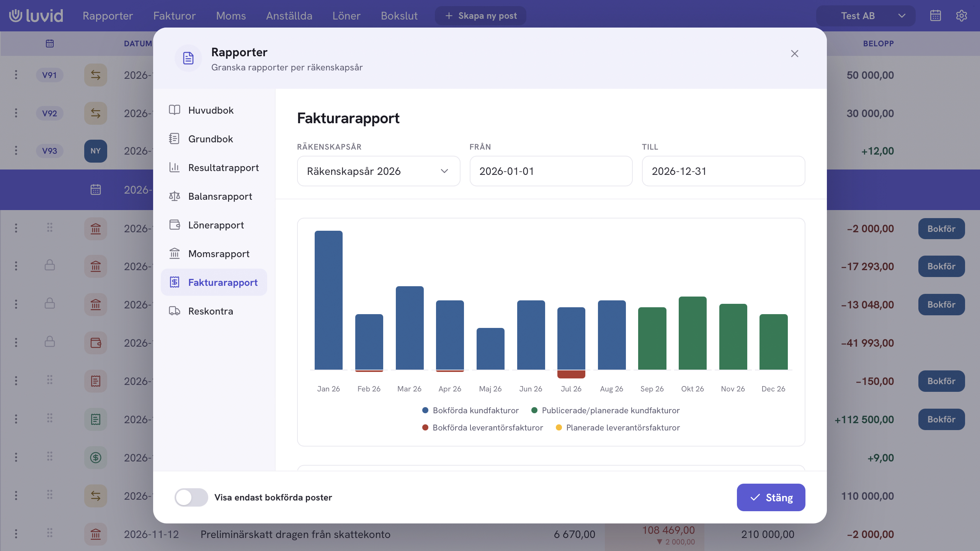Click the Reskontra truck icon

coord(175,311)
